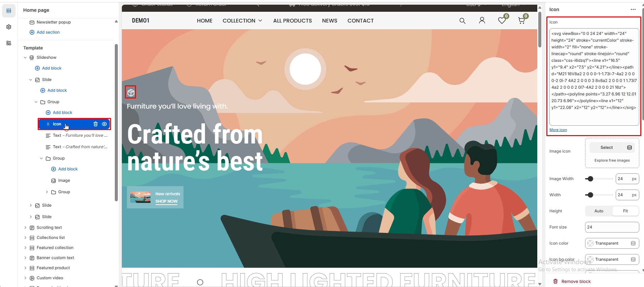
Task: Open the Icon color swatch picker
Action: click(x=612, y=243)
